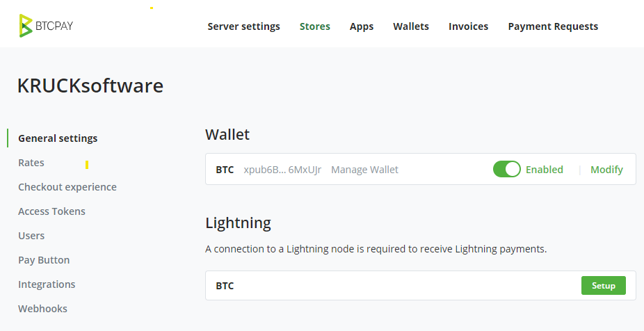Go to the Stores menu
This screenshot has height=331, width=644.
click(314, 26)
